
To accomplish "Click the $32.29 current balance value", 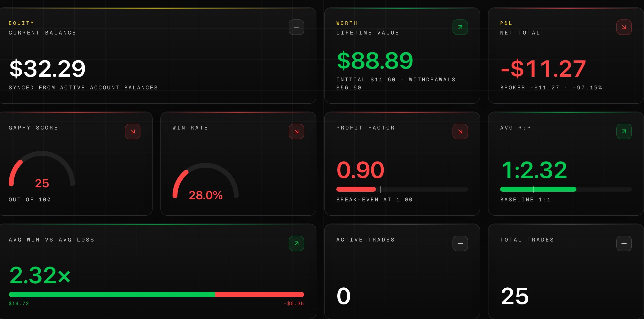I will coord(47,69).
